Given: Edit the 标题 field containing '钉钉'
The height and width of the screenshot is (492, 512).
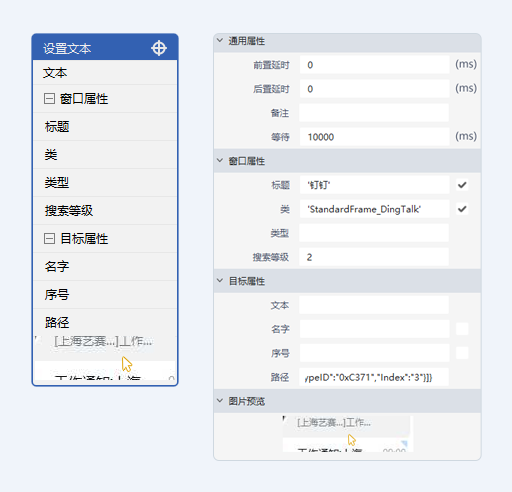Looking at the screenshot, I should (374, 185).
